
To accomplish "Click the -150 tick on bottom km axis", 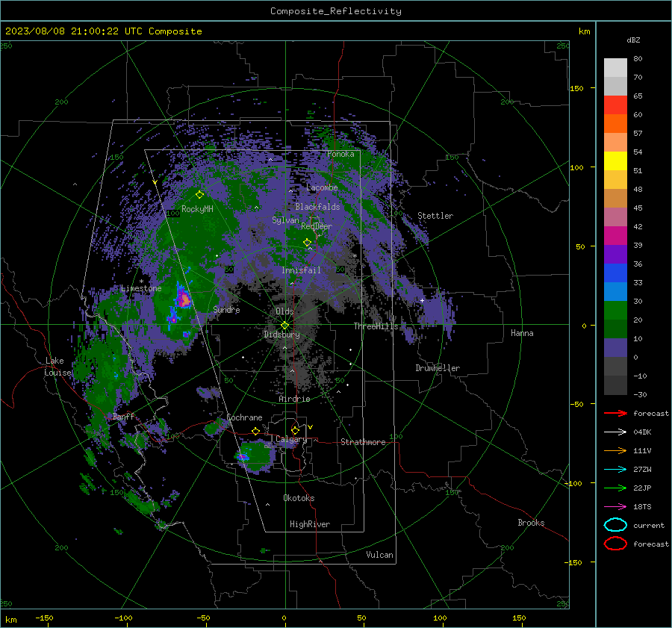I will tap(45, 618).
